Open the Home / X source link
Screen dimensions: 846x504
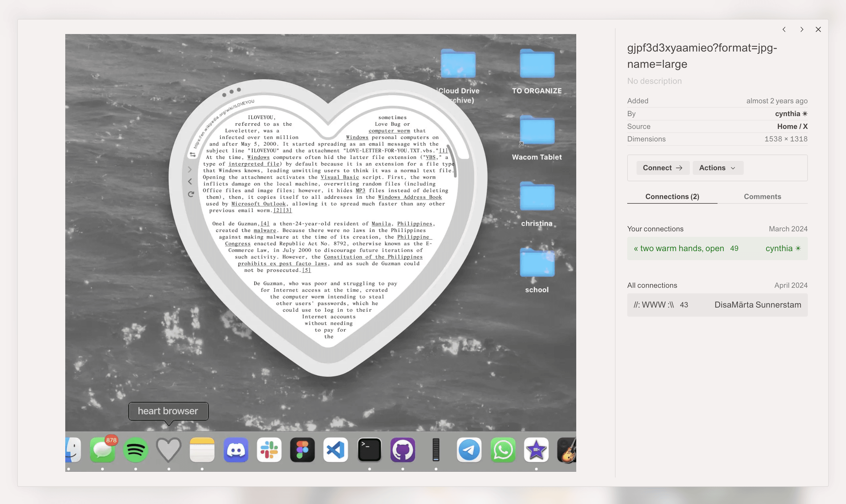[792, 126]
